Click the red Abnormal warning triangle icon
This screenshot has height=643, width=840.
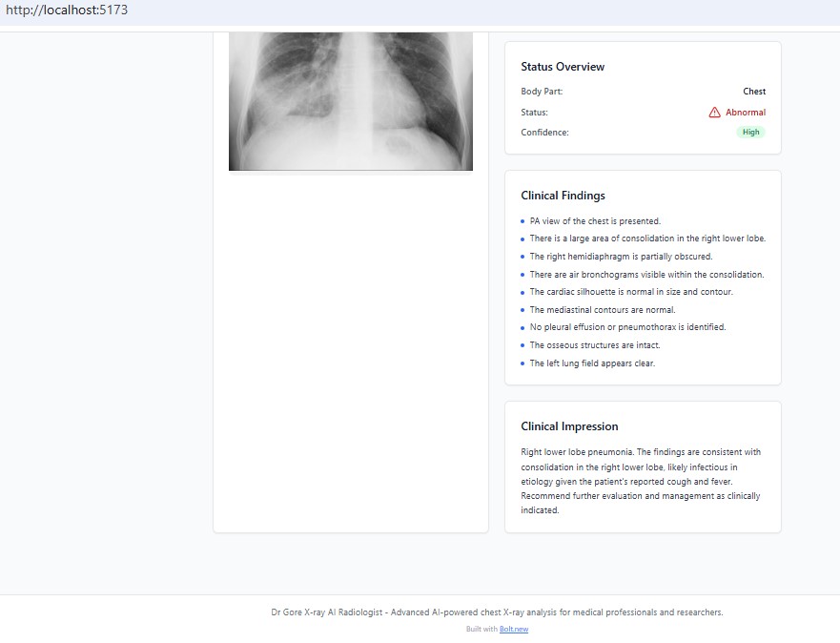coord(714,112)
